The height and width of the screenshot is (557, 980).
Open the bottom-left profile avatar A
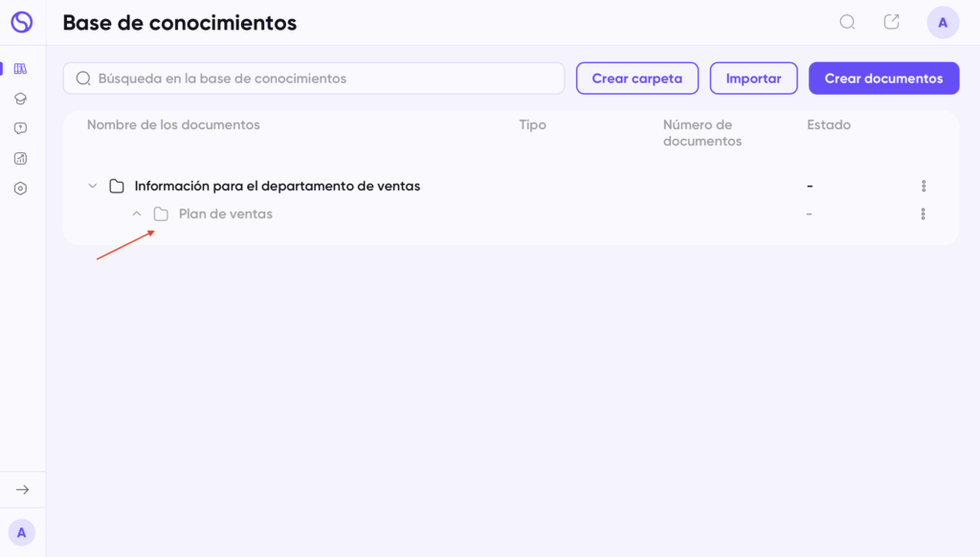click(x=22, y=533)
